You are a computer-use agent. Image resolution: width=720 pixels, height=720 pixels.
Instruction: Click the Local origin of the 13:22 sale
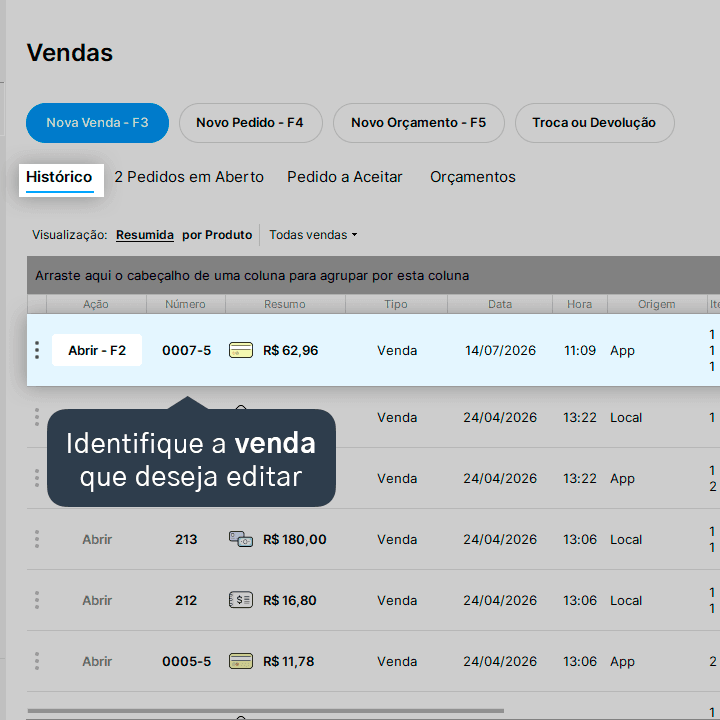tap(626, 417)
